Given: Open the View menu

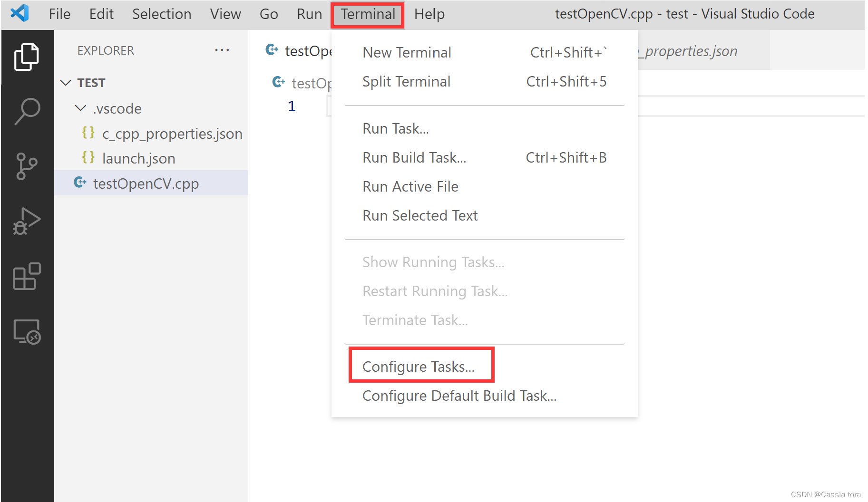Looking at the screenshot, I should coord(225,14).
